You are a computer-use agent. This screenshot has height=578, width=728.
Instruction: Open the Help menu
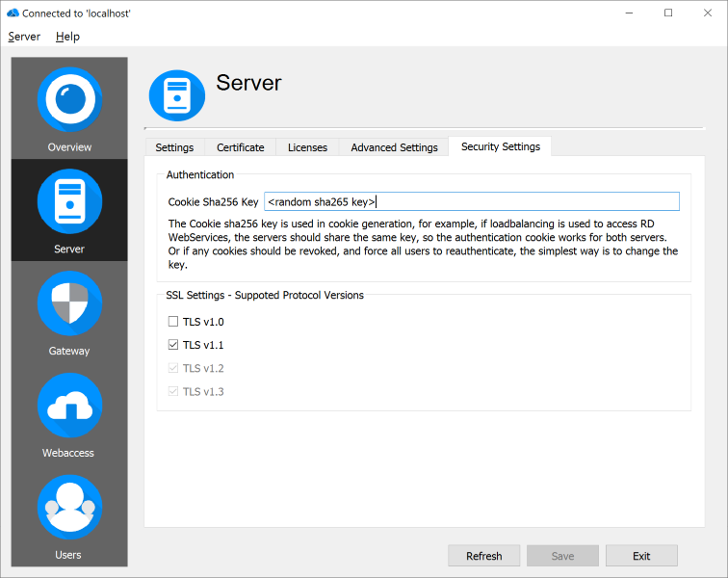[67, 37]
